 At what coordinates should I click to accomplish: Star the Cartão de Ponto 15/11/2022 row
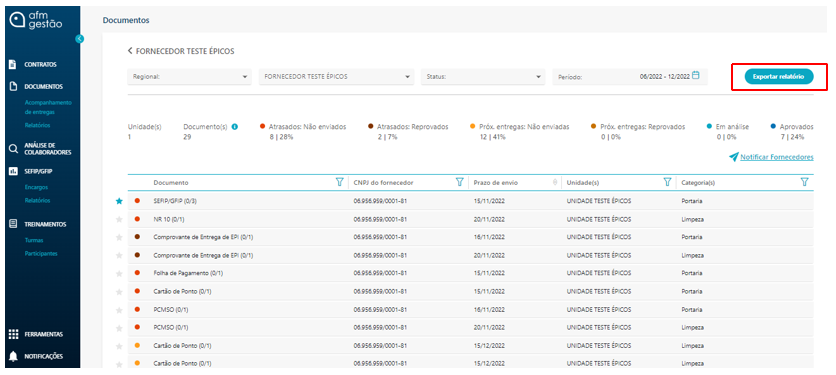click(119, 292)
